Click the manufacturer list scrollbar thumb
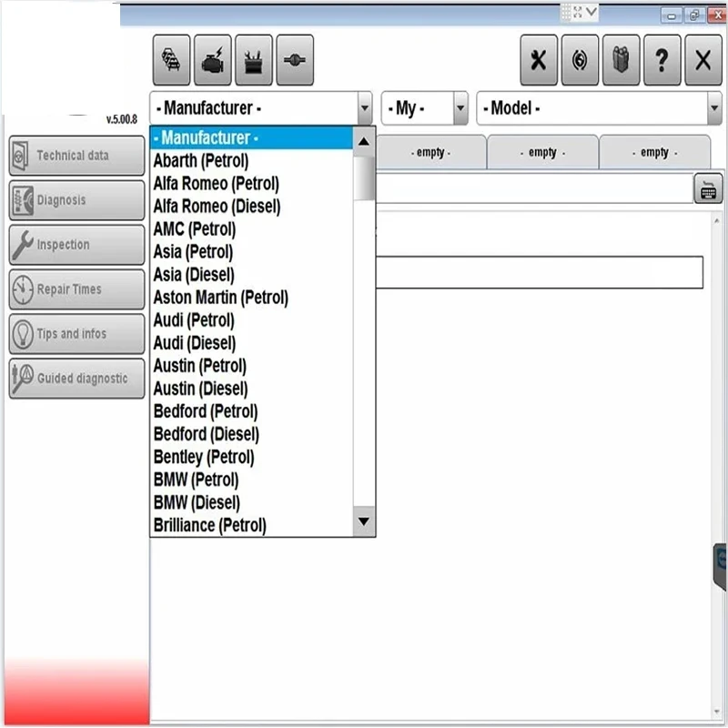 point(364,178)
